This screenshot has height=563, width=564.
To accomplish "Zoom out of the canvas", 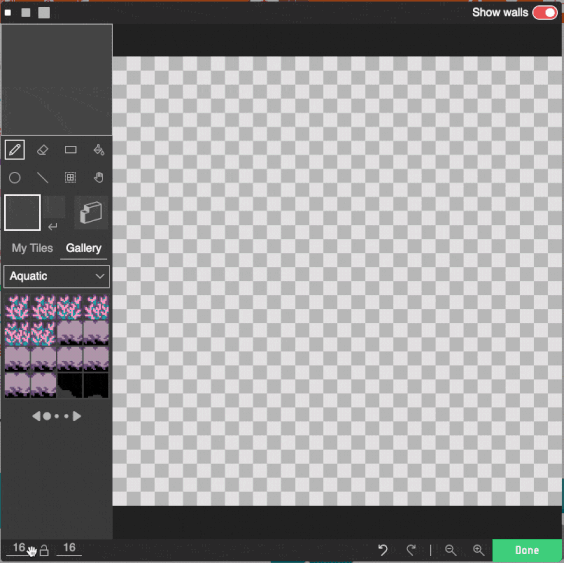I will pyautogui.click(x=450, y=550).
